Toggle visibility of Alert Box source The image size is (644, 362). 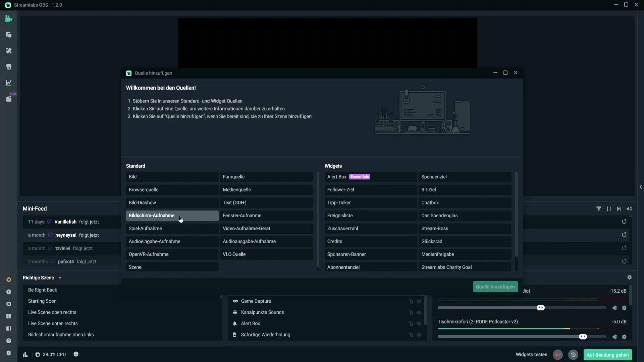(x=419, y=323)
